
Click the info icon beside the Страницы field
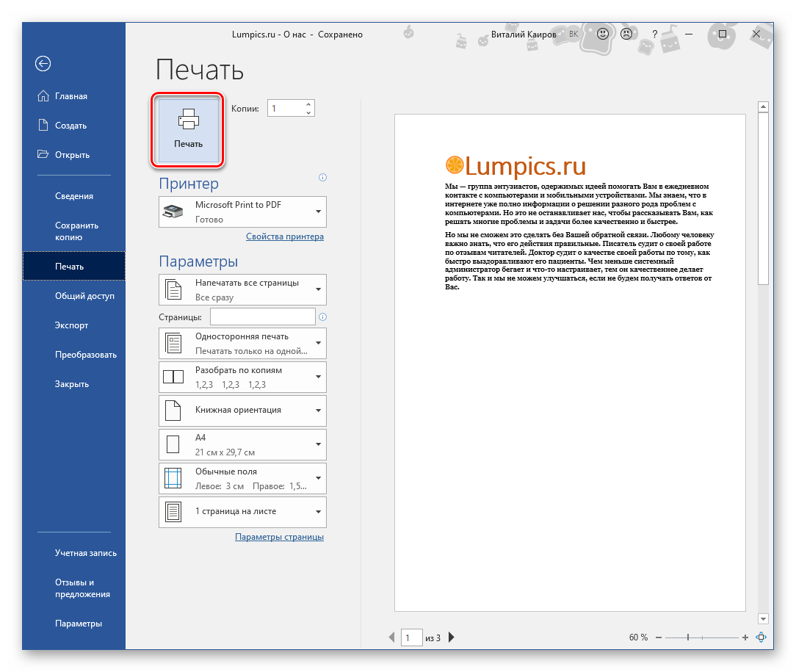pyautogui.click(x=322, y=317)
